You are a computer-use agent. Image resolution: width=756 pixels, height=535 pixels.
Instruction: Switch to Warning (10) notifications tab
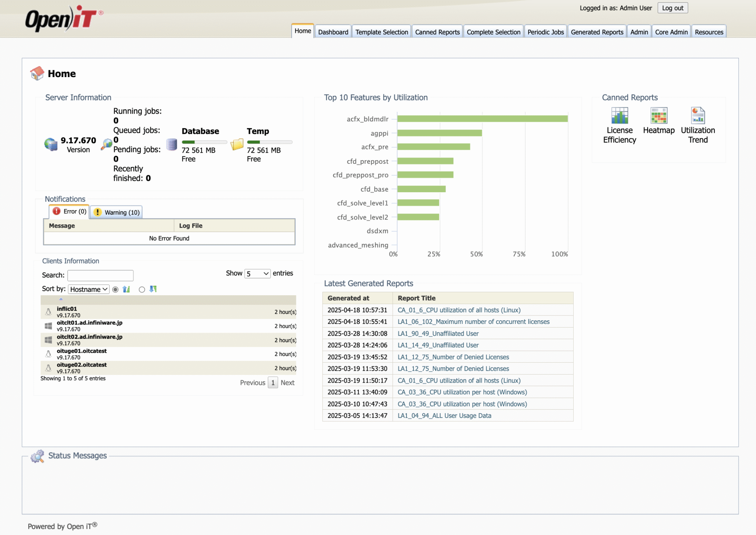pyautogui.click(x=117, y=212)
